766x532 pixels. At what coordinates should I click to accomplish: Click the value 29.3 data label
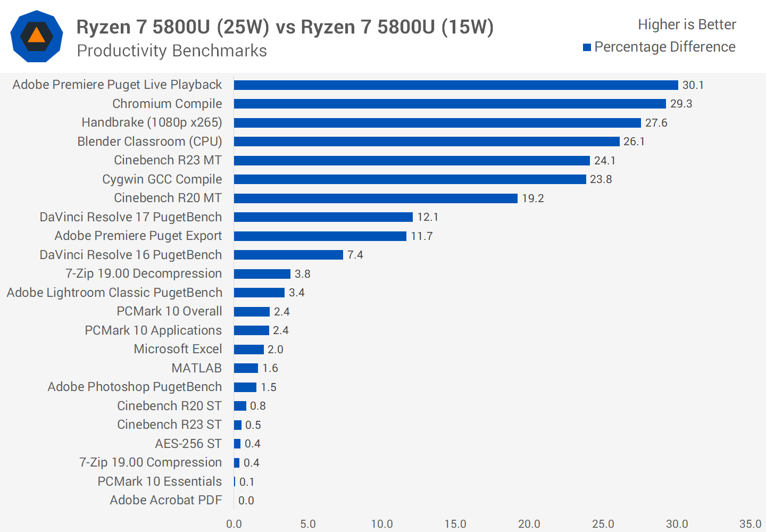click(681, 104)
